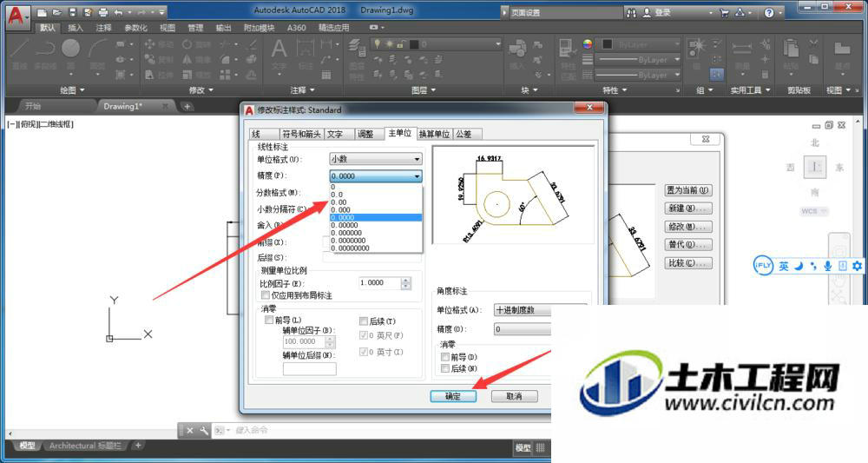The width and height of the screenshot is (868, 463).
Task: Click the Plot/Print icon in quick access toolbar
Action: [103, 11]
